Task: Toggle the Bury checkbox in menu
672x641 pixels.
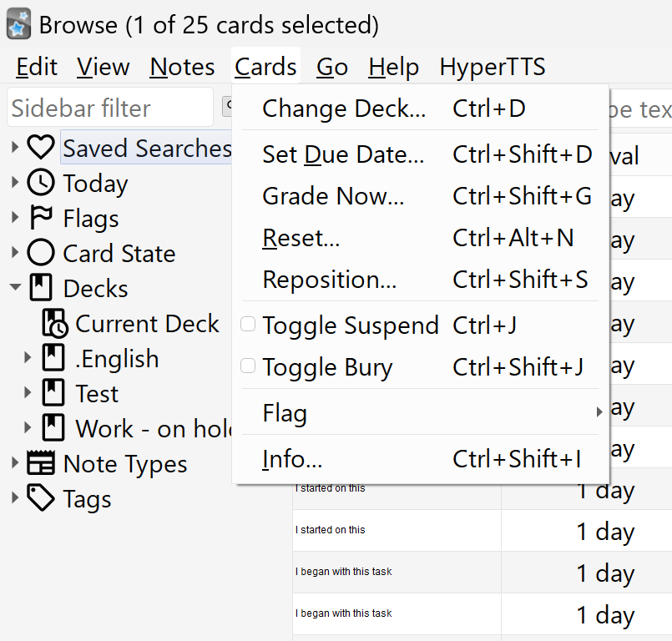Action: point(248,366)
